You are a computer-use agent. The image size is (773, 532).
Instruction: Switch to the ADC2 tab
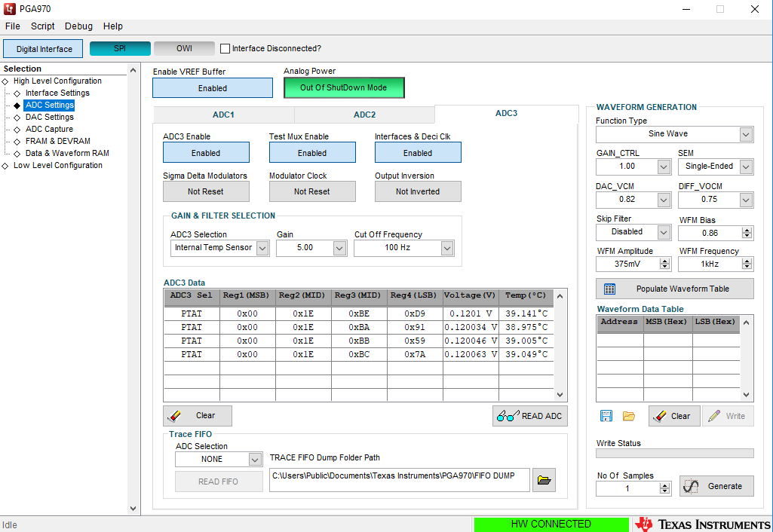tap(365, 115)
